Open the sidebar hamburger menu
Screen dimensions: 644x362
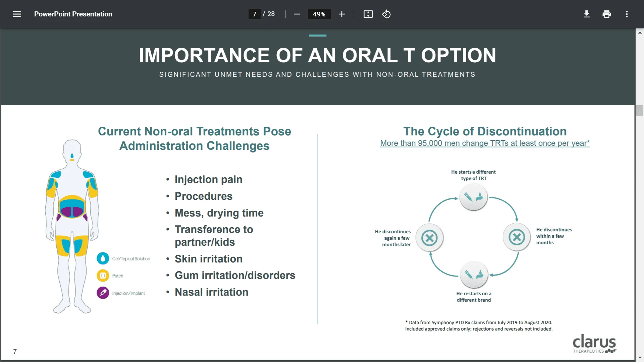[17, 14]
